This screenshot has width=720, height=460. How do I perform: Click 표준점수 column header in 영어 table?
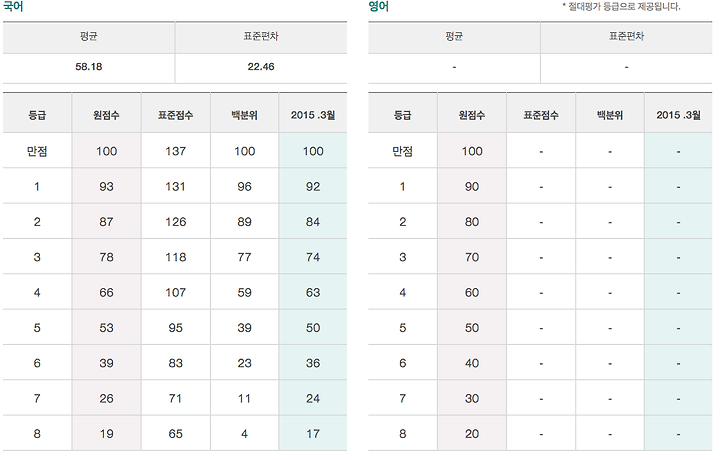[x=541, y=115]
